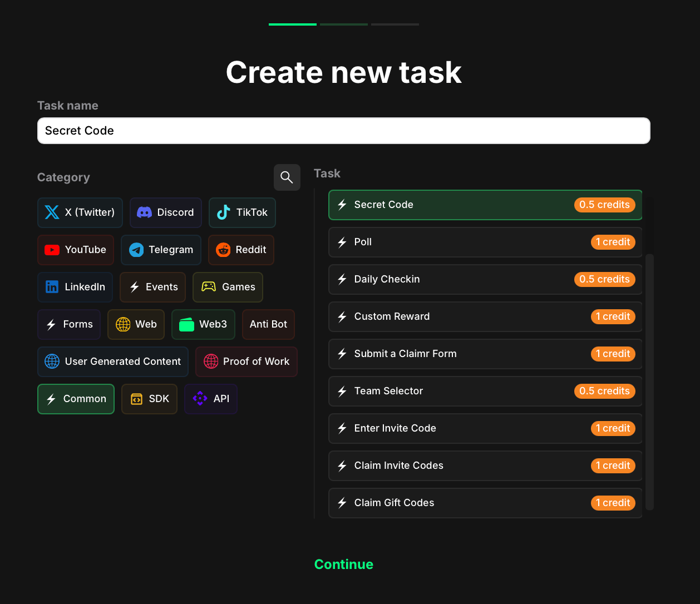Click the Daily Checkin 0.5 credits badge

(x=605, y=279)
